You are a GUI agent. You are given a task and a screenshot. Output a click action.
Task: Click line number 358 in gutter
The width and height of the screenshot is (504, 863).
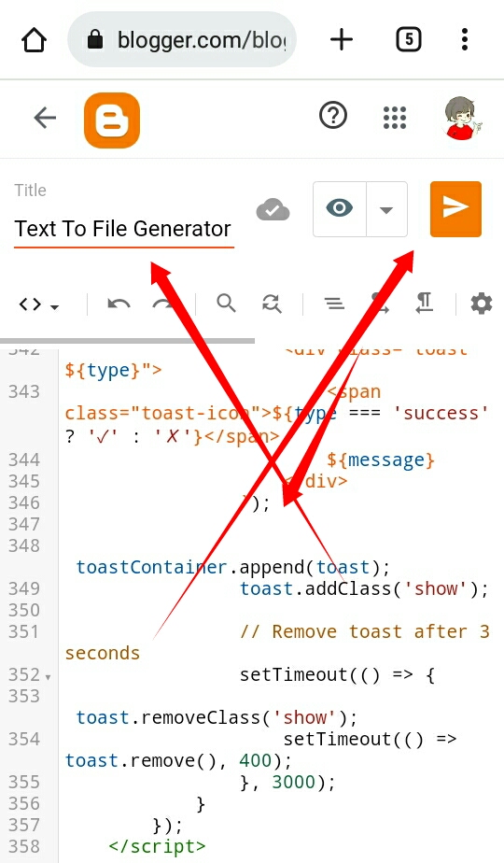[23, 846]
